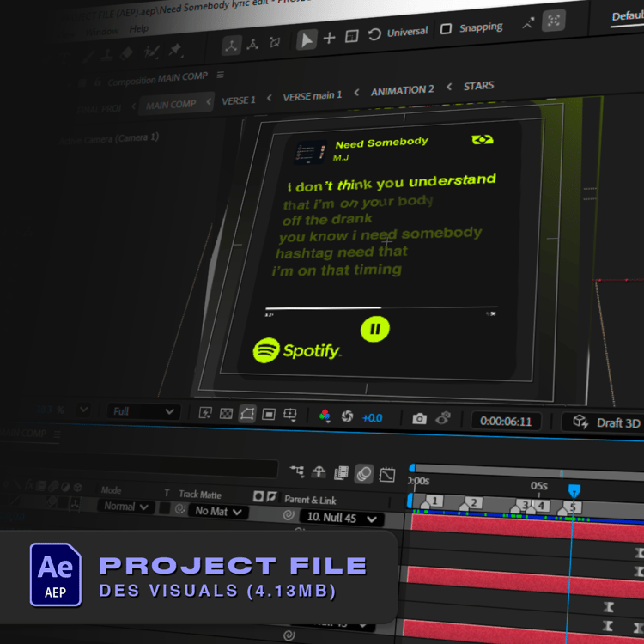Click the Parent & Link column header
The width and height of the screenshot is (644, 644).
coord(310,500)
